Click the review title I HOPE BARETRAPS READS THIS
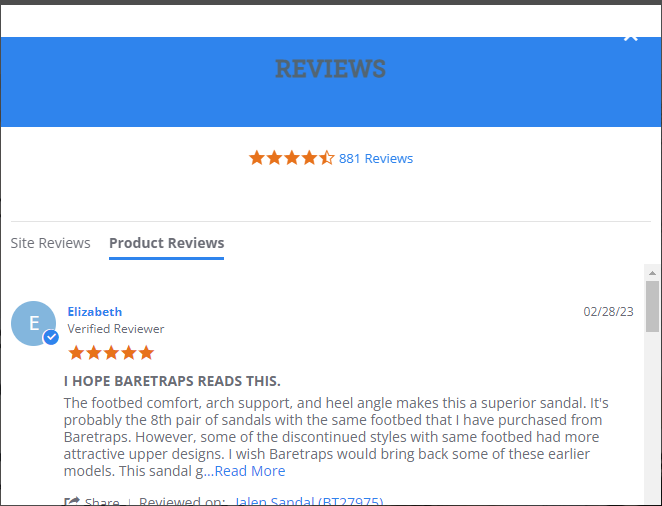Viewport: 662px width, 506px height. tap(172, 381)
